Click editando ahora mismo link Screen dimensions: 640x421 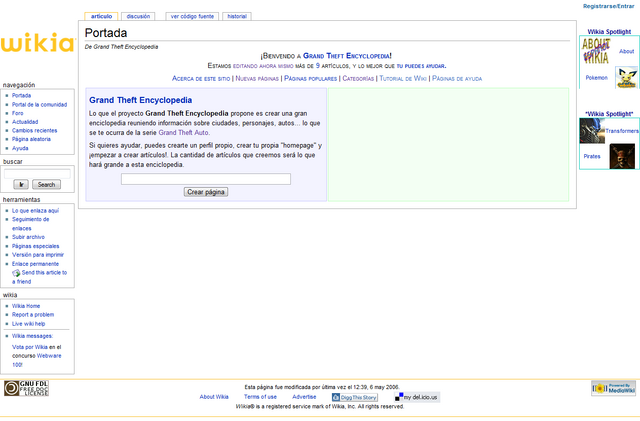tap(263, 66)
